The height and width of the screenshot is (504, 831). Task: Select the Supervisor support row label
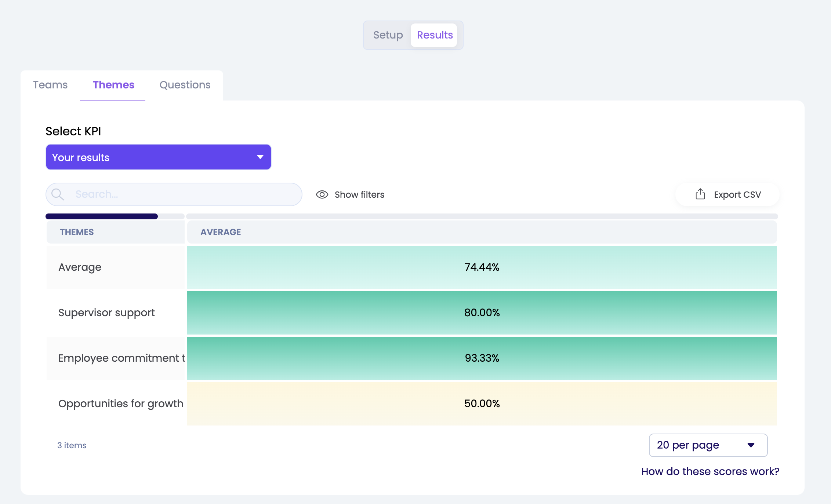pyautogui.click(x=106, y=313)
